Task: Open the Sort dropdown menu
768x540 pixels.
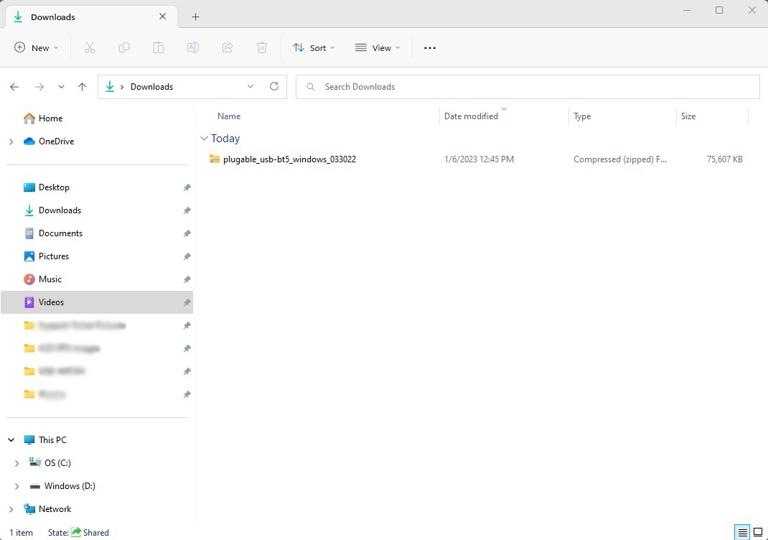Action: [x=313, y=48]
